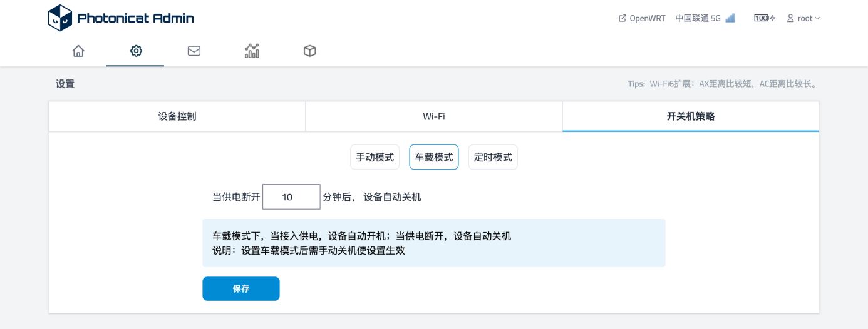Select 车载模式 power mode
868x329 pixels.
click(x=434, y=157)
